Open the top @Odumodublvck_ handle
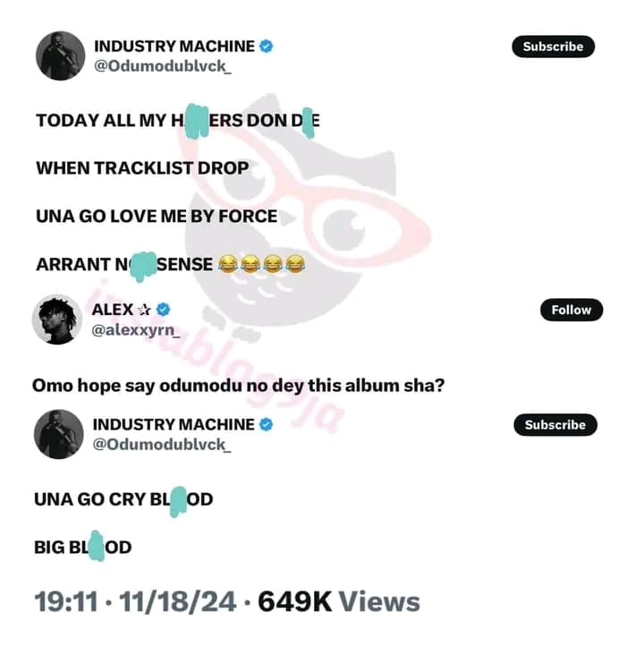Image resolution: width=644 pixels, height=647 pixels. coord(163,66)
